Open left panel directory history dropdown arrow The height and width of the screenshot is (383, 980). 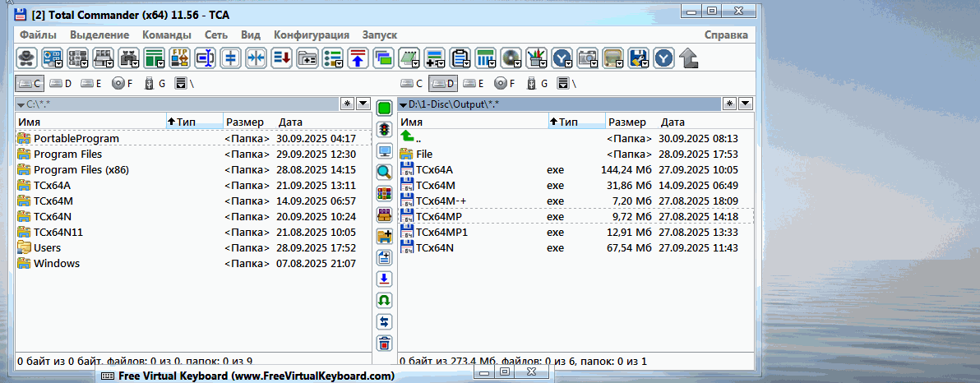(x=363, y=104)
